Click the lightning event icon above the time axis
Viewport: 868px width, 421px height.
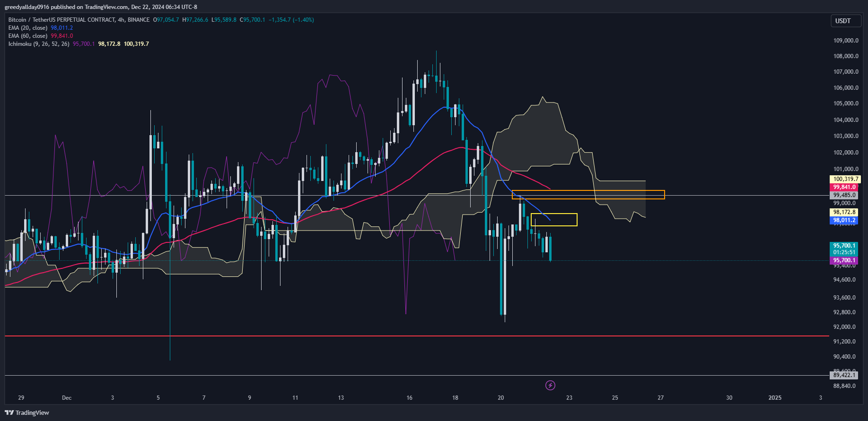click(550, 385)
